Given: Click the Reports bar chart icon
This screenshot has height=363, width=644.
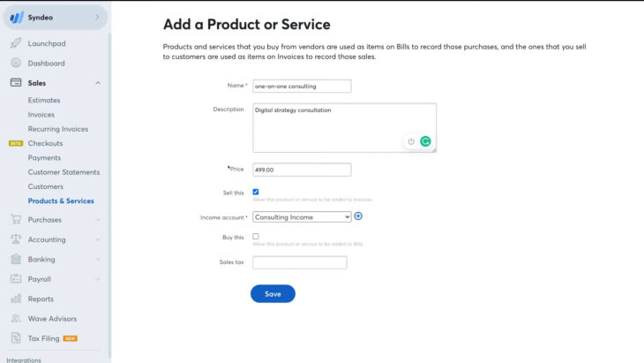Looking at the screenshot, I should pos(16,299).
